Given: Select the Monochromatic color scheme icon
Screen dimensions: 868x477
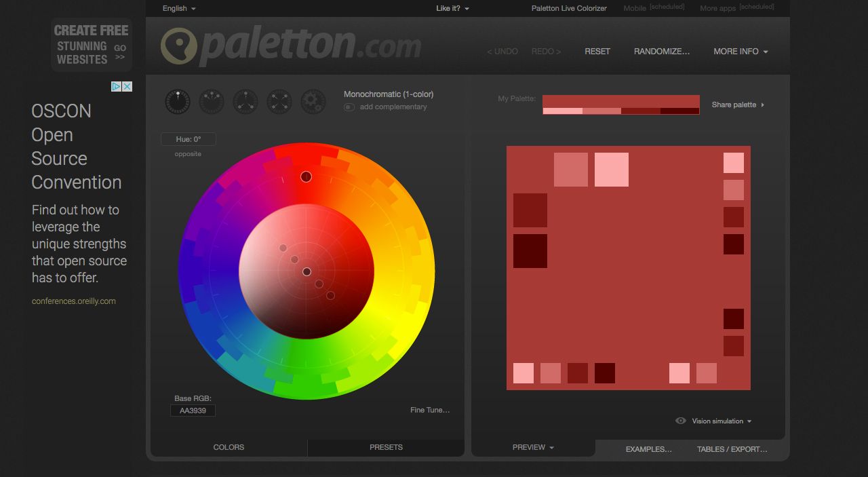Looking at the screenshot, I should (178, 102).
